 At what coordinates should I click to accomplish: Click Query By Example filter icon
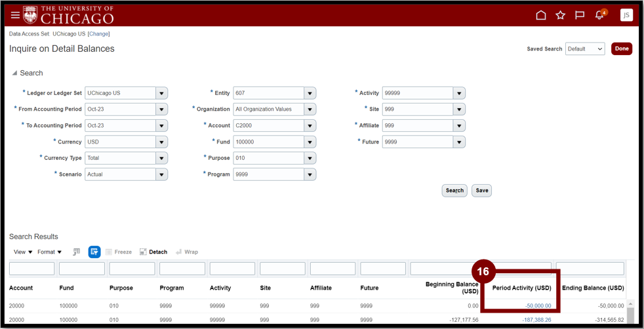(94, 252)
